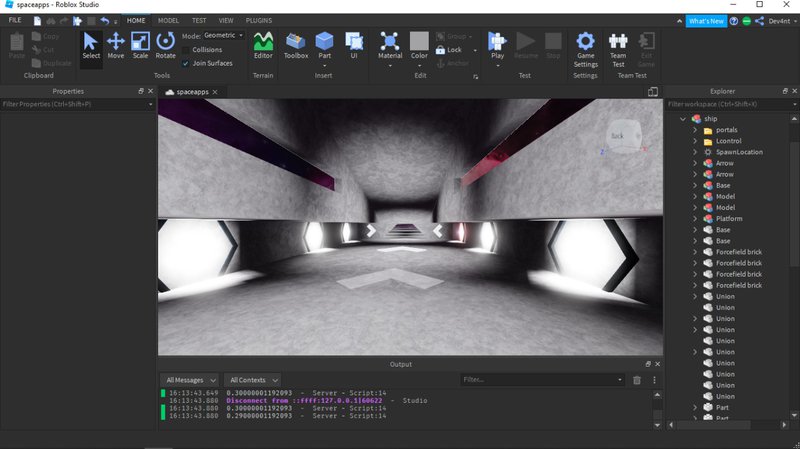Open the Toolbox panel
This screenshot has height=449, width=800.
coord(296,45)
